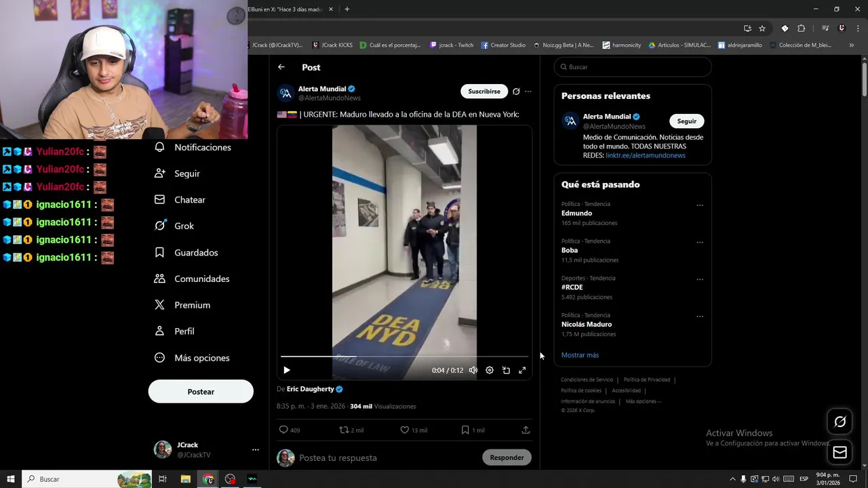Open the floating Grok button
The width and height of the screenshot is (868, 488).
840,422
